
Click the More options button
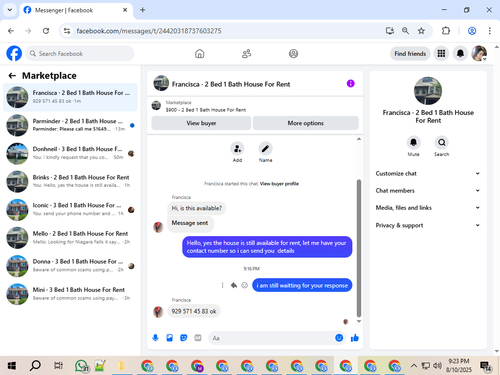pyautogui.click(x=306, y=123)
